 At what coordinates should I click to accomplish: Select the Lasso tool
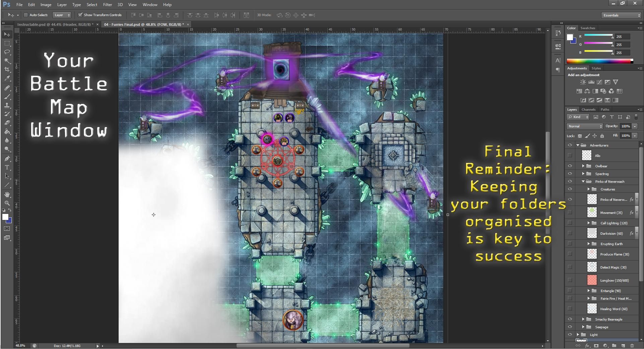pos(7,52)
